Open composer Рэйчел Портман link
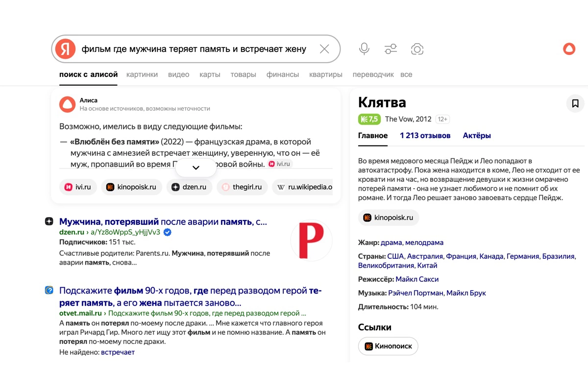Screen dimensions: 588x392 (416, 293)
